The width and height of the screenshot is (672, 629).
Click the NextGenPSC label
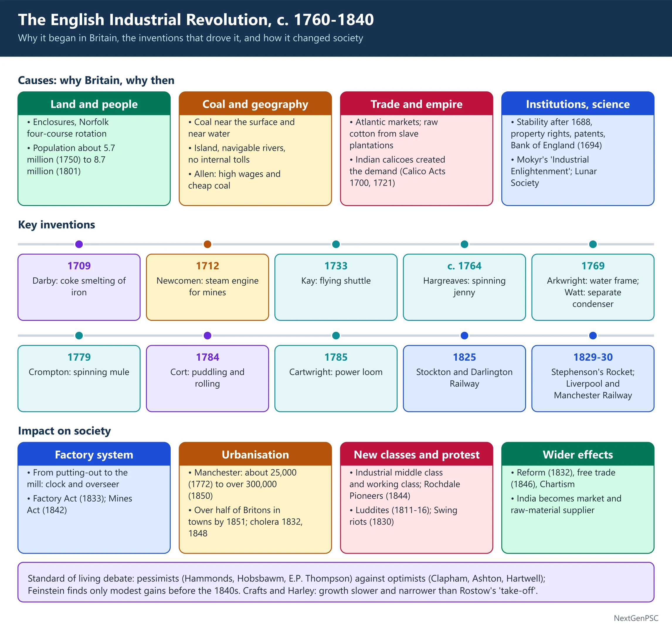[636, 618]
